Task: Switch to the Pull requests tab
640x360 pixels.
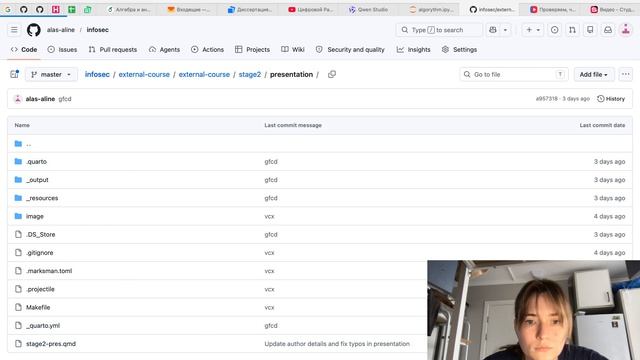Action: pos(113,49)
